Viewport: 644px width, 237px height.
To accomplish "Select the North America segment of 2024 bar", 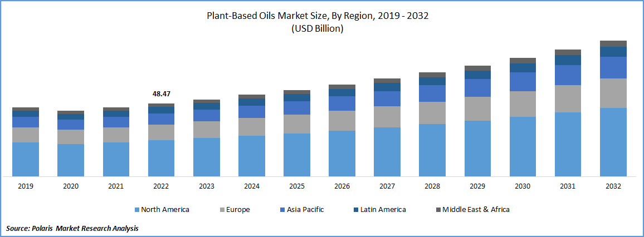I will [252, 156].
